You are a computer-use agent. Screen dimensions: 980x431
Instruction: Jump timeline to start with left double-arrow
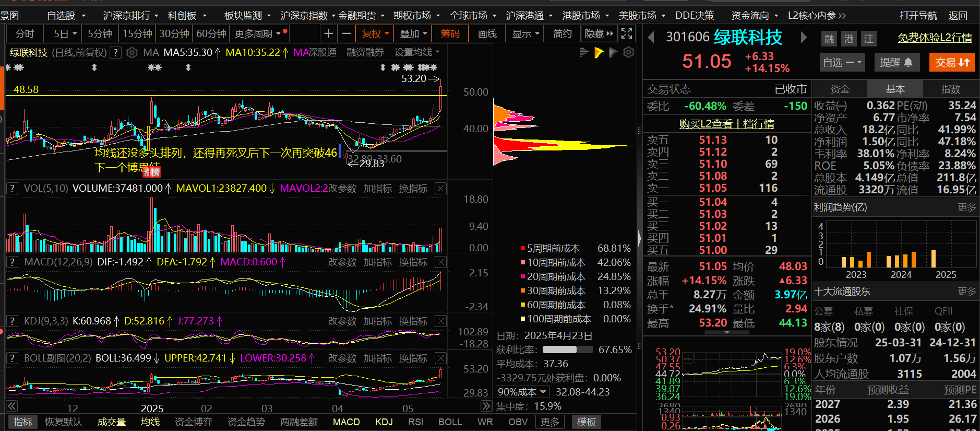[x=12, y=406]
